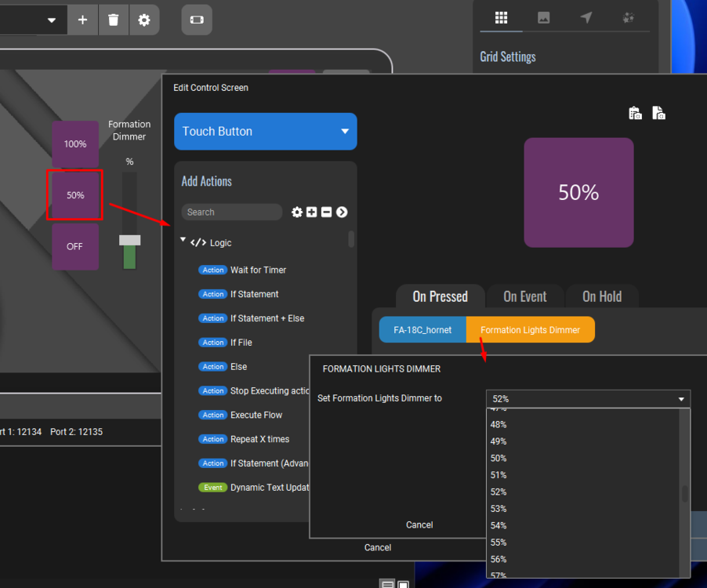Select the Wait for Timer action

242,270
